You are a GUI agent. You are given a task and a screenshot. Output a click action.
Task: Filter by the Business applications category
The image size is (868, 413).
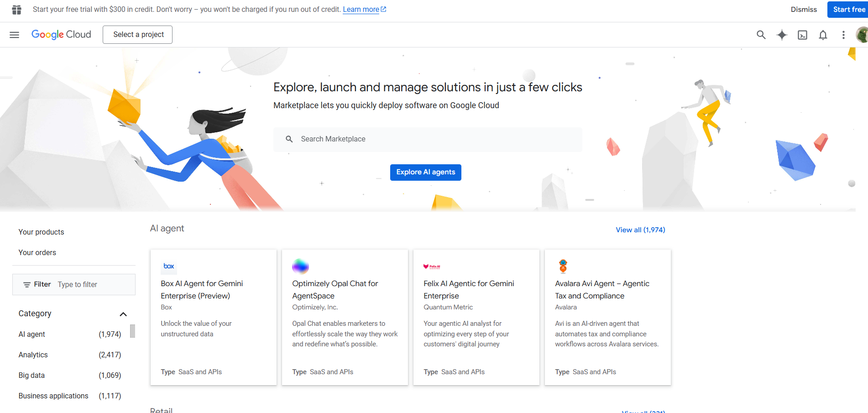70,396
